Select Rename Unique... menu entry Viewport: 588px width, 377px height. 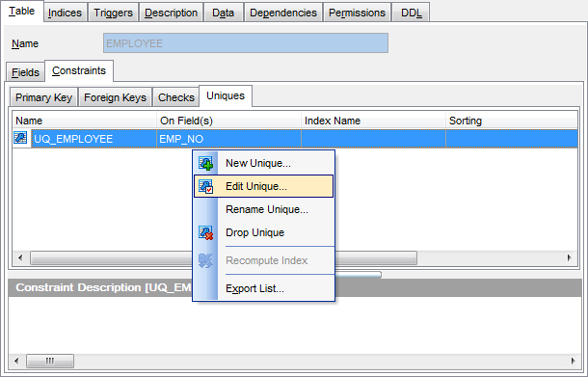pos(263,209)
